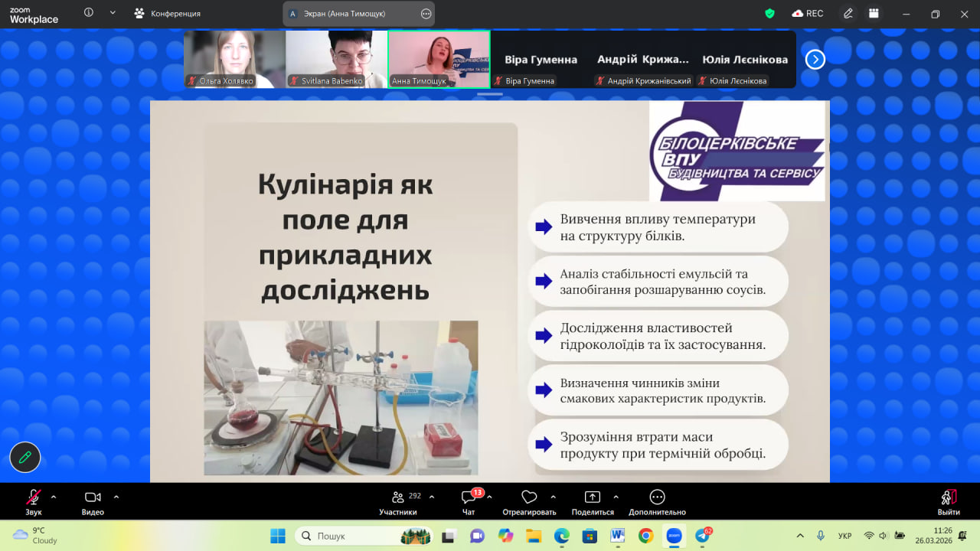Open the meeting info circle icon
This screenshot has height=551, width=980.
pyautogui.click(x=89, y=13)
